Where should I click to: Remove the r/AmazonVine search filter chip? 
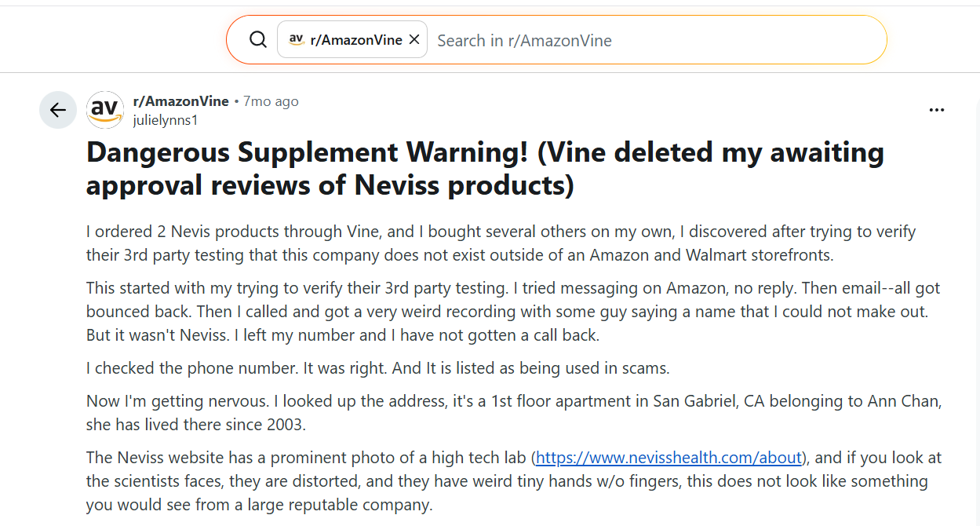(x=414, y=40)
